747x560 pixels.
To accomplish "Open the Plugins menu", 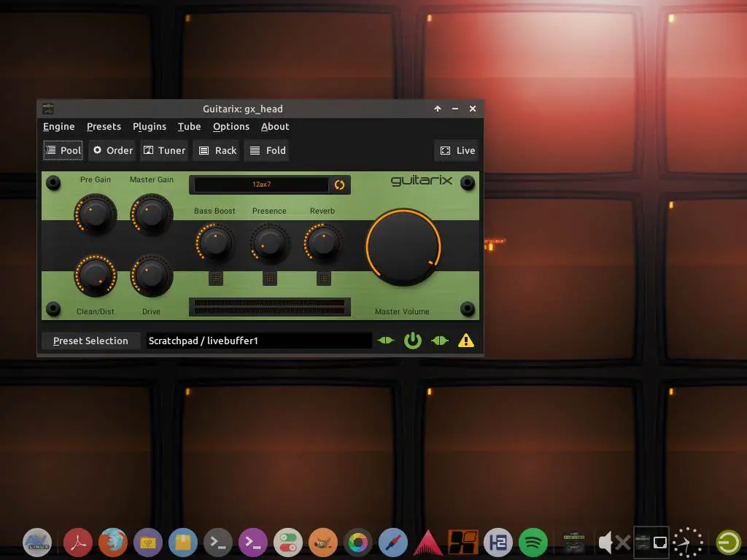I will pyautogui.click(x=149, y=127).
